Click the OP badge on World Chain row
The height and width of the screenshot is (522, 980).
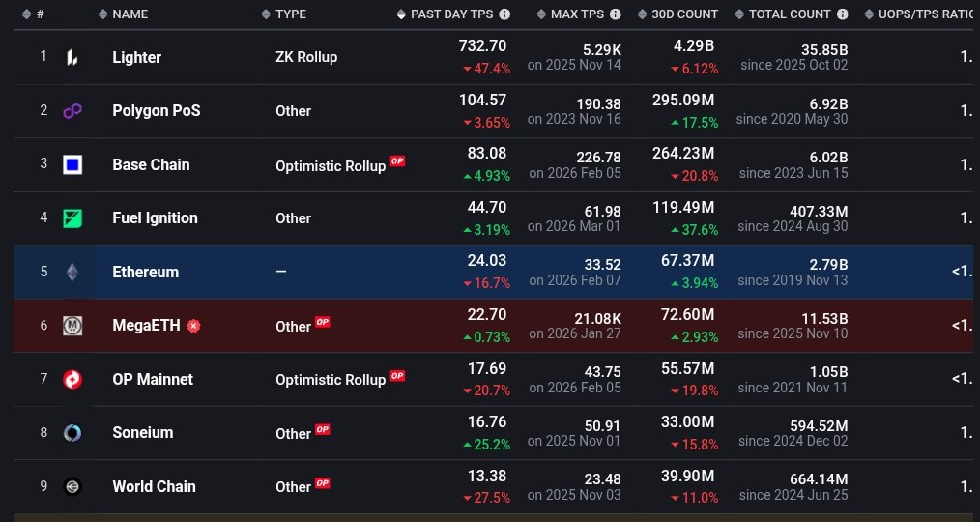point(323,483)
